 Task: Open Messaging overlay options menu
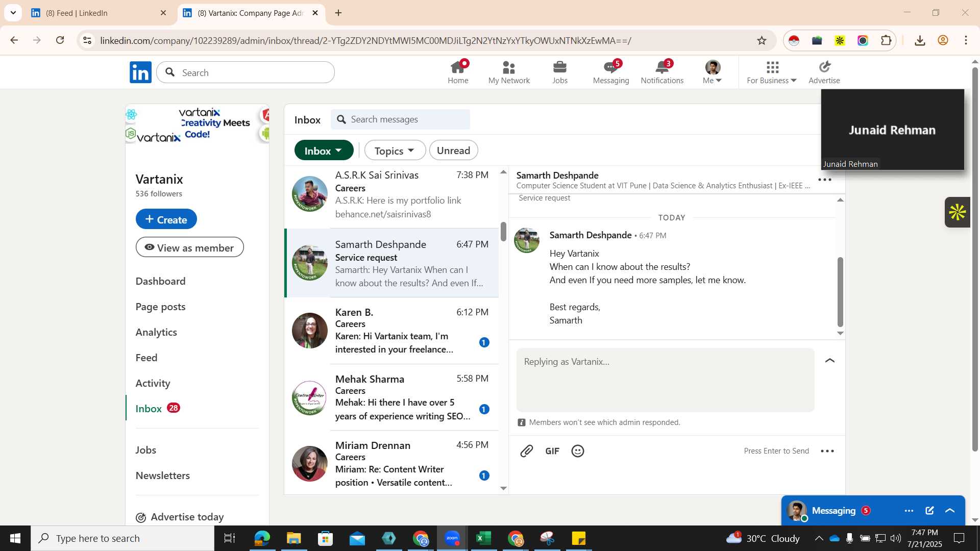click(x=909, y=511)
